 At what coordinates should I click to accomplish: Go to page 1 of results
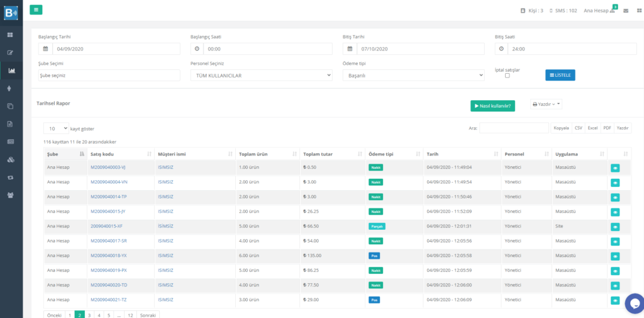(x=69, y=315)
